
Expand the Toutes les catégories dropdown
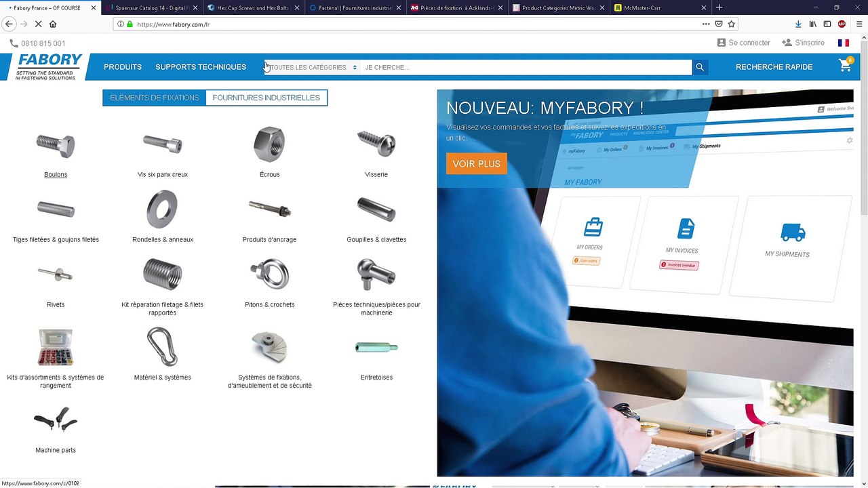pos(313,67)
